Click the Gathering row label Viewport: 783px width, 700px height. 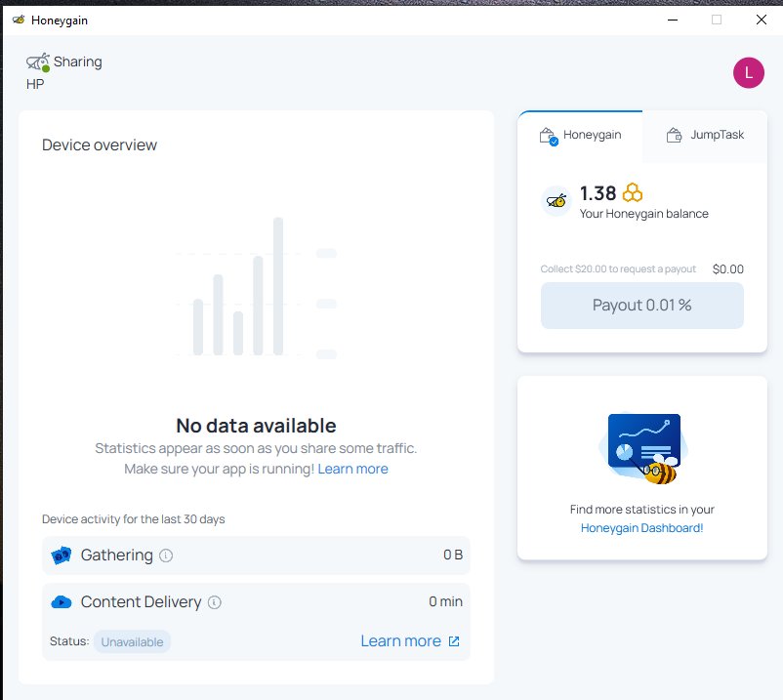(117, 556)
